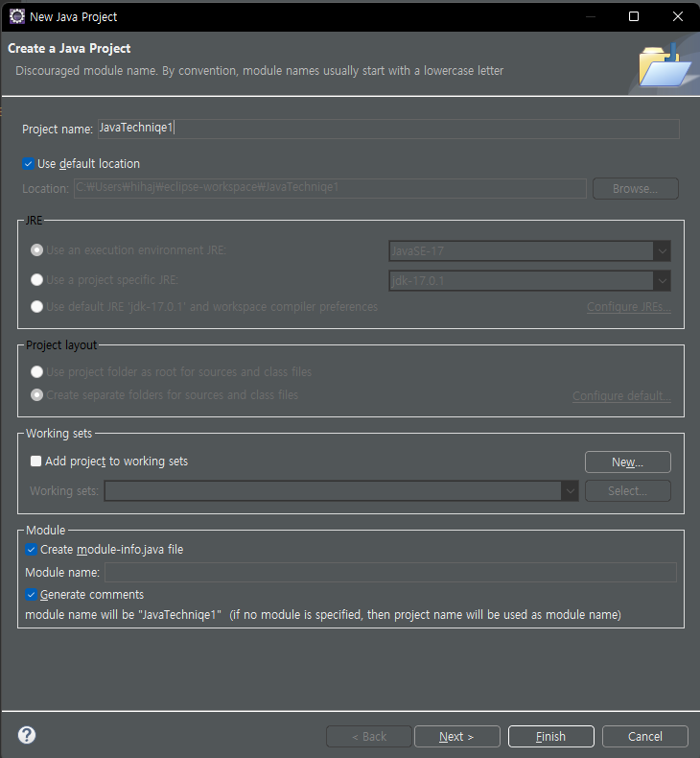Click the Eclipse icon in title bar
Image resolution: width=700 pixels, height=758 pixels.
(17, 16)
